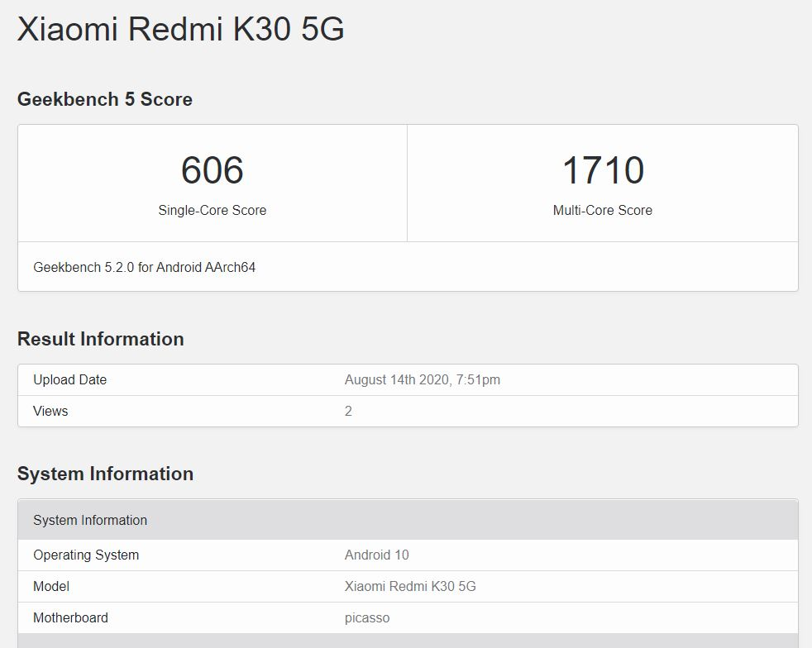Select the 606 single-core score number
Screen dimensions: 812x648
(212, 170)
